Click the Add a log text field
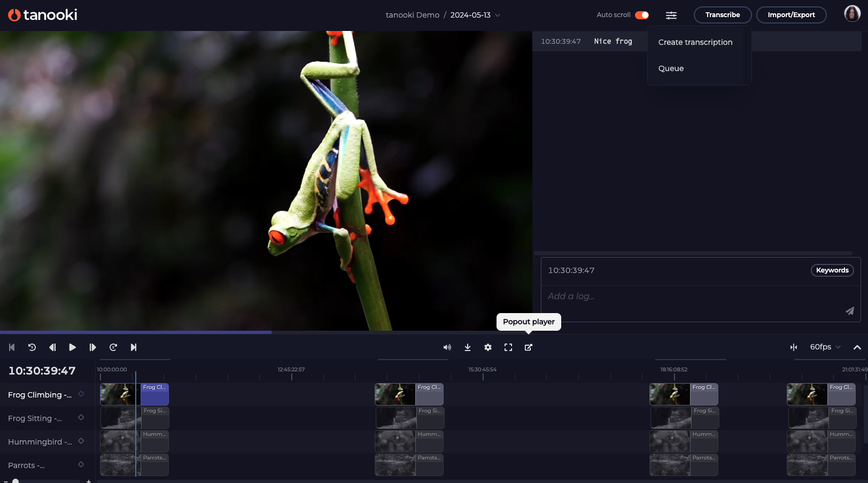 coord(689,297)
